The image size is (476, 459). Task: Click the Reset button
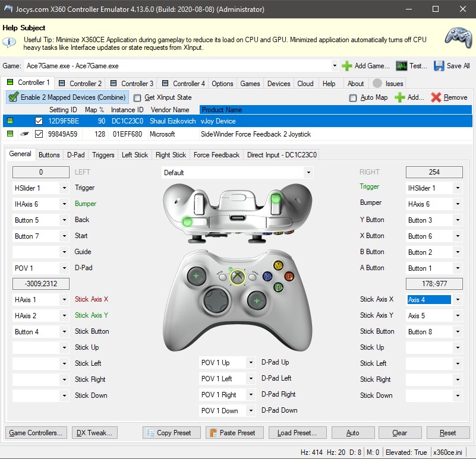(x=447, y=433)
